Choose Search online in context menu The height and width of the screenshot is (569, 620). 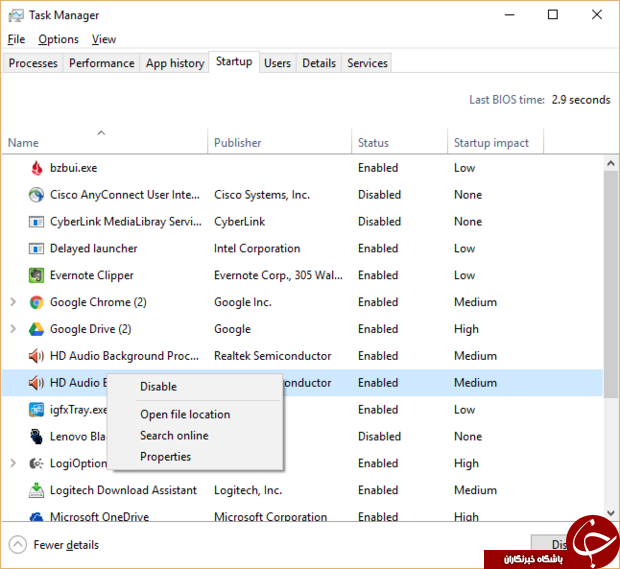pos(195,436)
